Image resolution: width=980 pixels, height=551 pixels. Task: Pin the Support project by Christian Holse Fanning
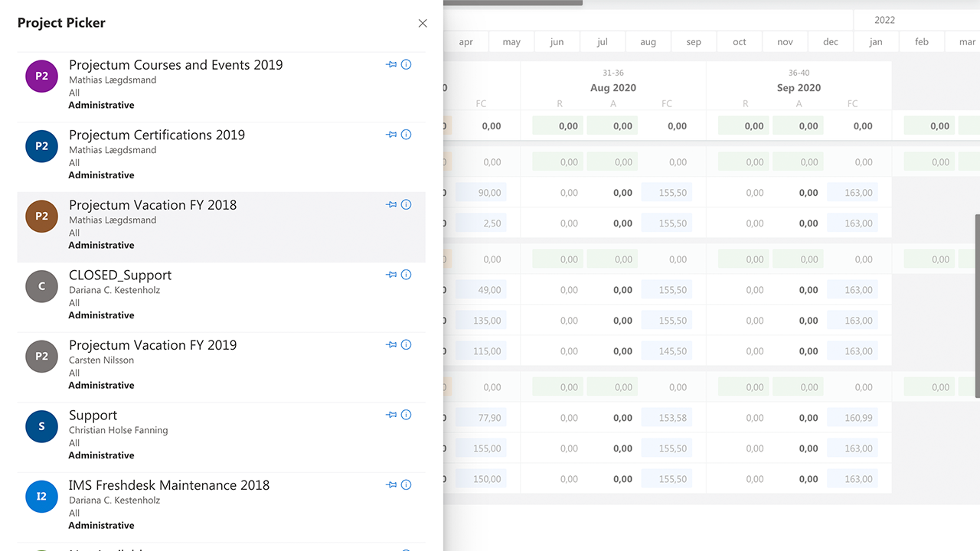click(391, 415)
